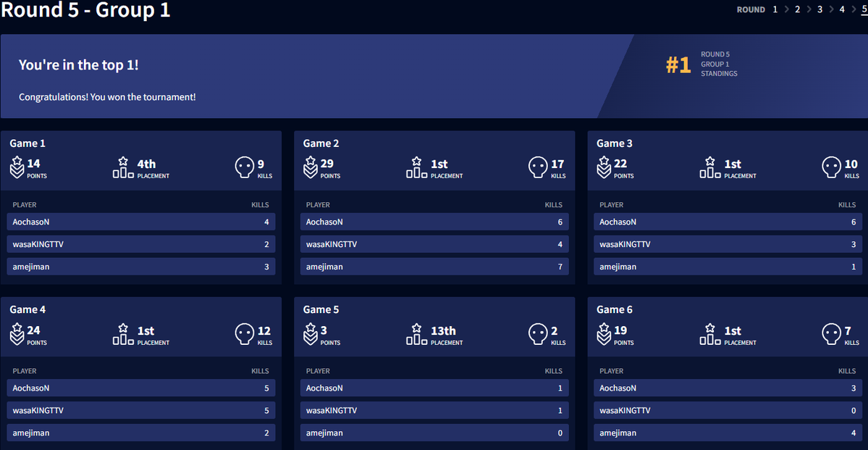Click the Game 6 points badge icon

[x=603, y=333]
